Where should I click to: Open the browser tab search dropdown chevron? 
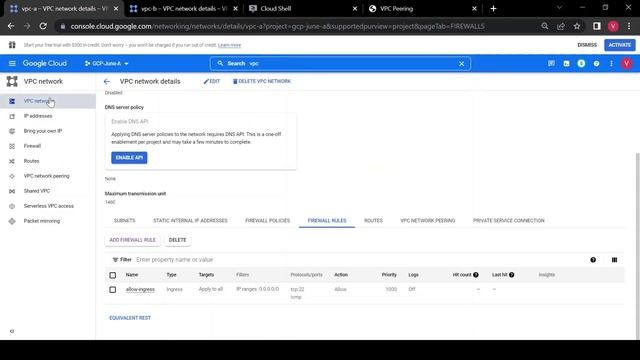pos(559,8)
